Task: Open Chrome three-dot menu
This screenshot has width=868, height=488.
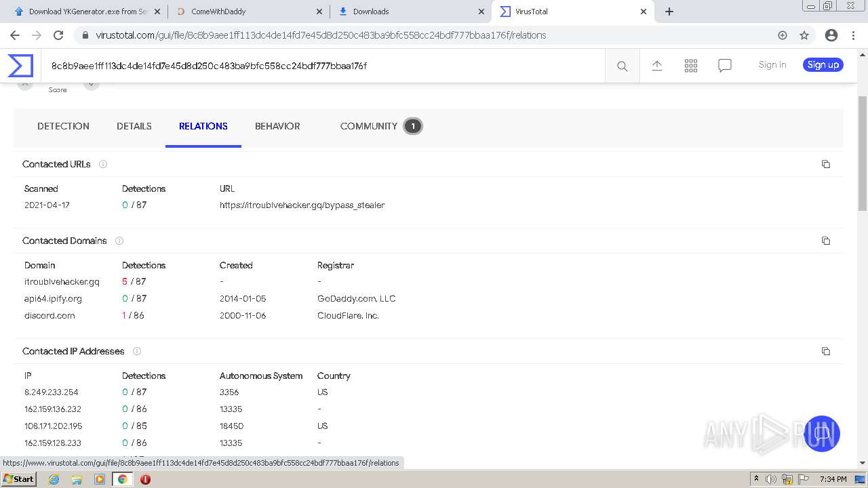Action: point(854,35)
